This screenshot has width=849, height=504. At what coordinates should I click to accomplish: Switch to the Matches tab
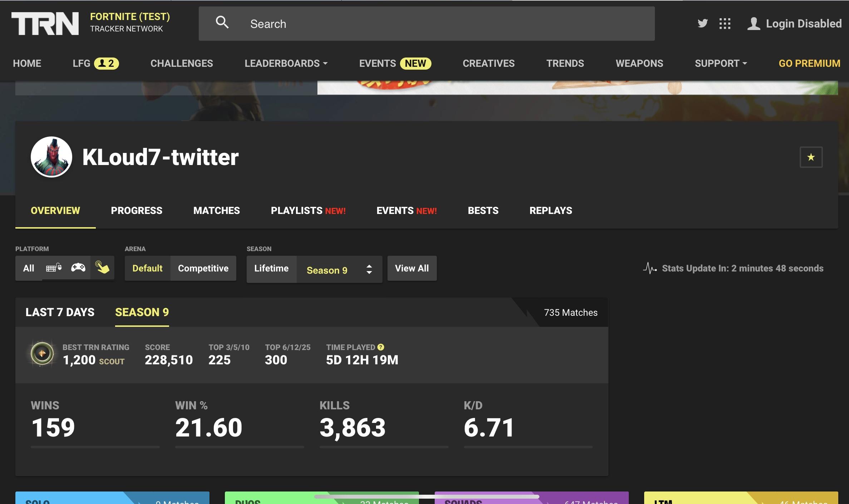coord(217,210)
